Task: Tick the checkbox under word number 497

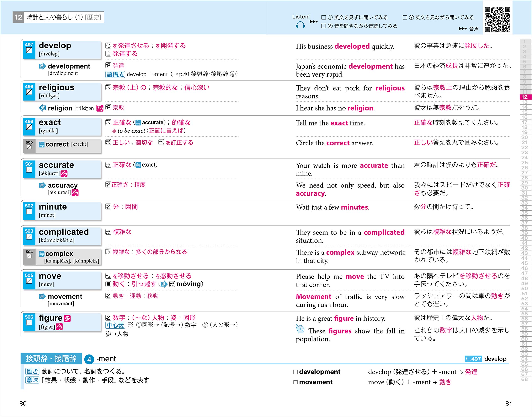Action: 29,50
